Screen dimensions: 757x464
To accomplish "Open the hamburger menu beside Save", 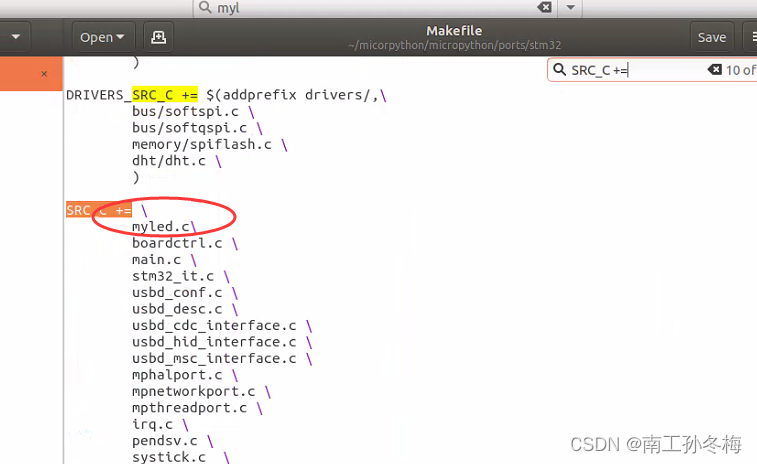I will (x=752, y=37).
